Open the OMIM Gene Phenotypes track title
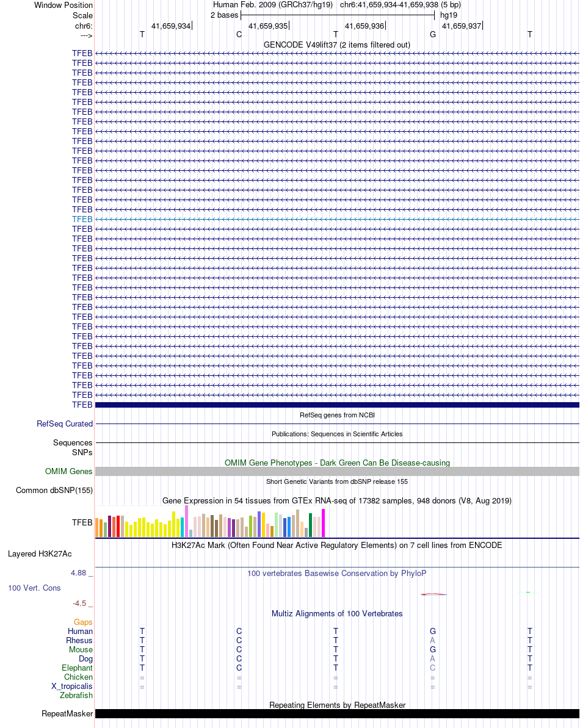The width and height of the screenshot is (580, 728). [x=337, y=463]
